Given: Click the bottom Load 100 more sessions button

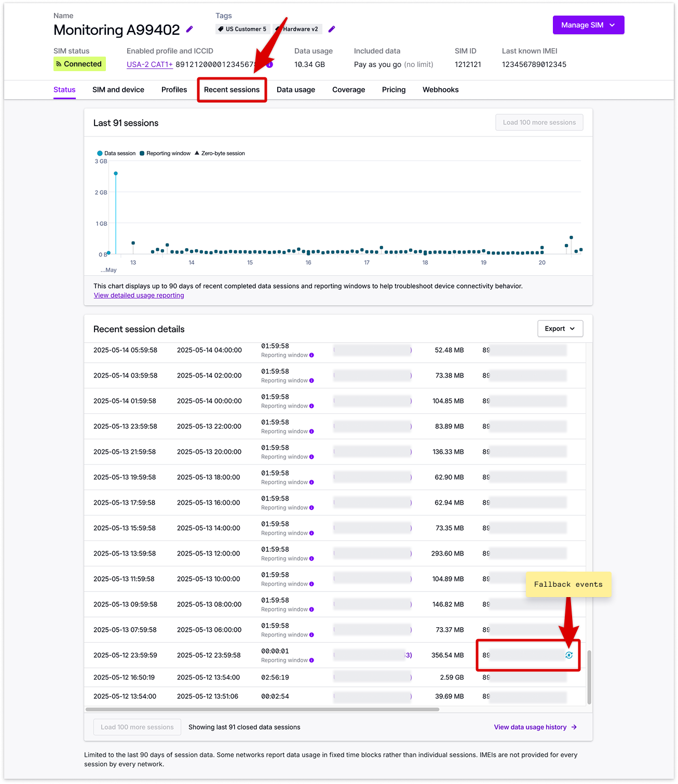Looking at the screenshot, I should point(137,727).
